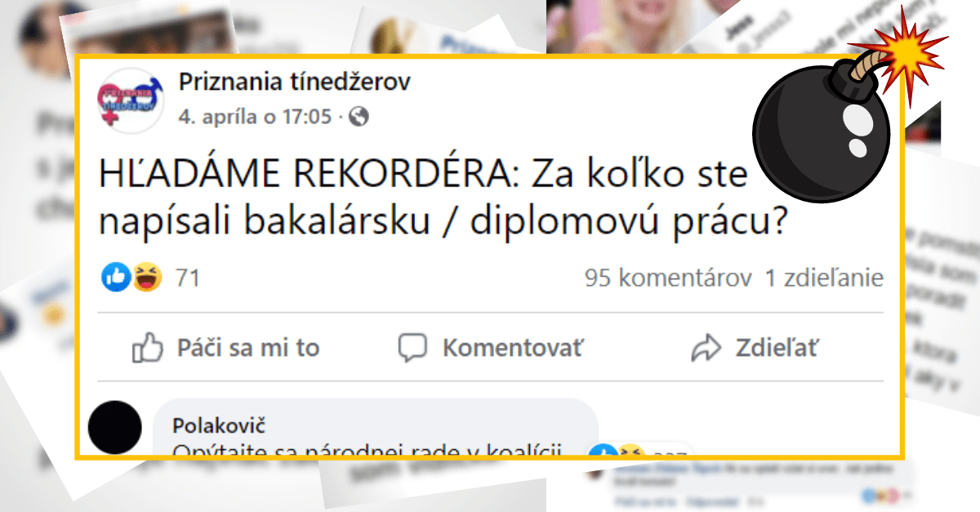
Task: Open the post timestamp 4. apríla o 17:05
Action: tap(255, 117)
